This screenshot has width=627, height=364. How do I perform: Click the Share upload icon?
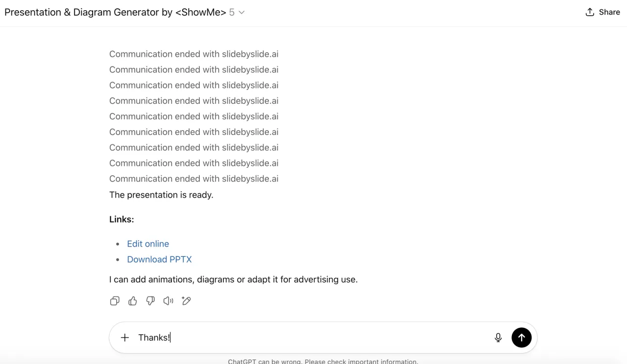pyautogui.click(x=590, y=12)
